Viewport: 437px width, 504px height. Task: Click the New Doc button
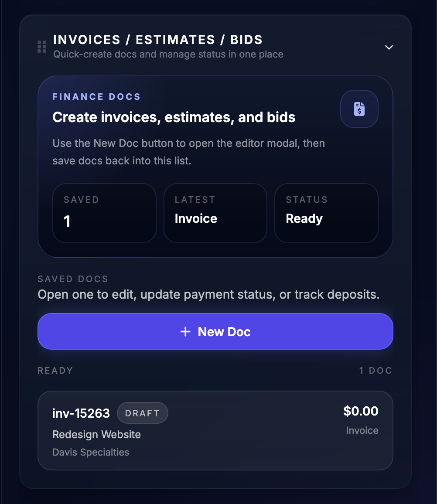(215, 331)
